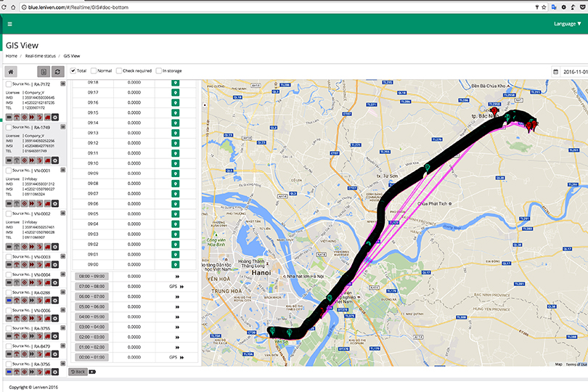This screenshot has width=588, height=392.
Task: Click the document icon button beside refresh
Action: click(44, 72)
